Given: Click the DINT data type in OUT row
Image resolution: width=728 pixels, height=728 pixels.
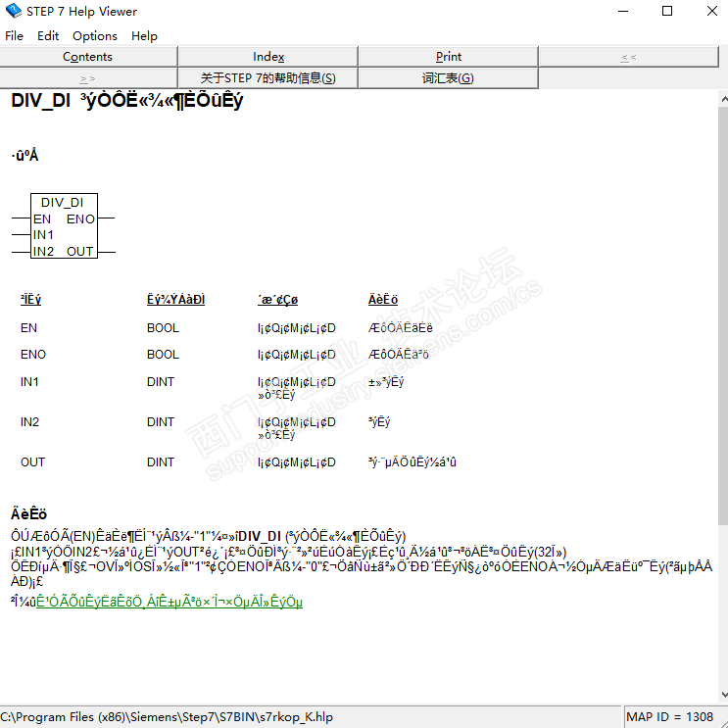Looking at the screenshot, I should pyautogui.click(x=161, y=461).
